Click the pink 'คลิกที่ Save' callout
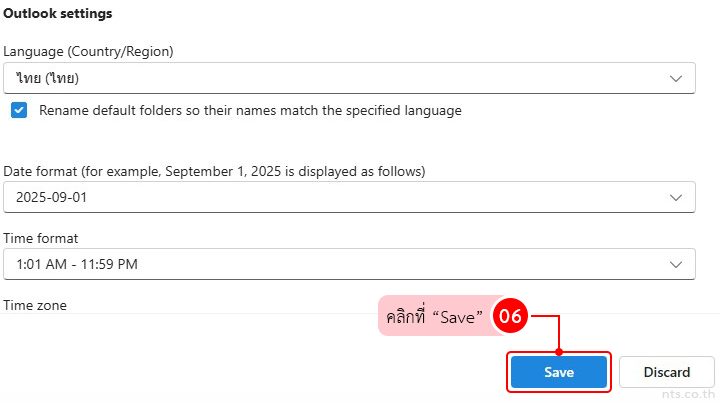720x402 pixels. pos(434,316)
